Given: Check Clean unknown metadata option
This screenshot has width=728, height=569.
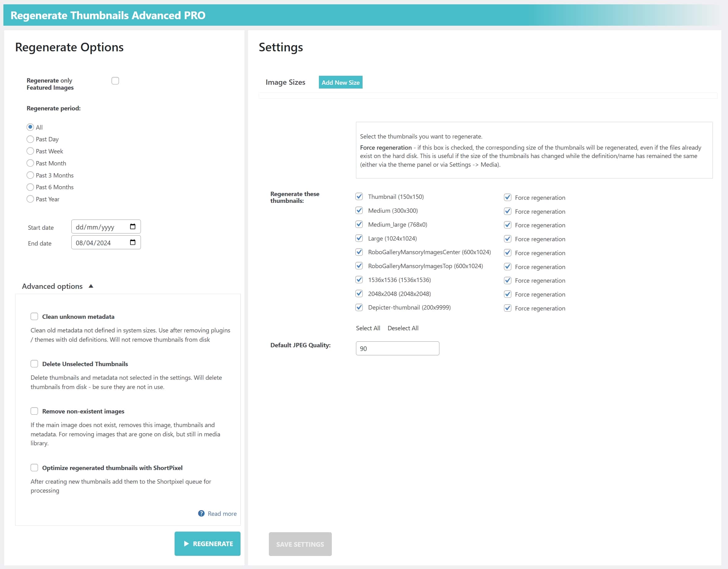Looking at the screenshot, I should click(34, 317).
